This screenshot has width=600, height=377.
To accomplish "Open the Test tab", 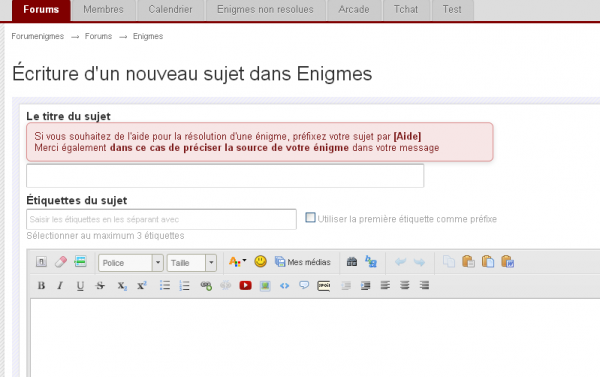I will point(452,10).
